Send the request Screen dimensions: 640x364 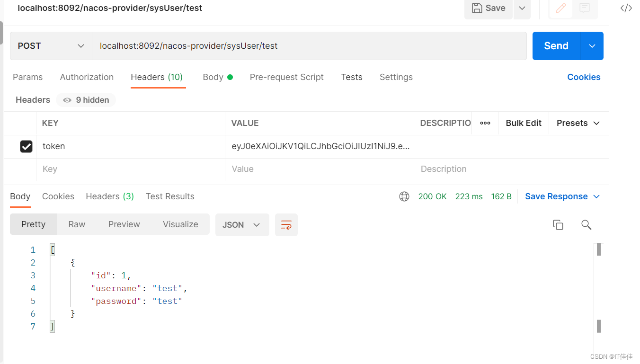click(x=556, y=46)
